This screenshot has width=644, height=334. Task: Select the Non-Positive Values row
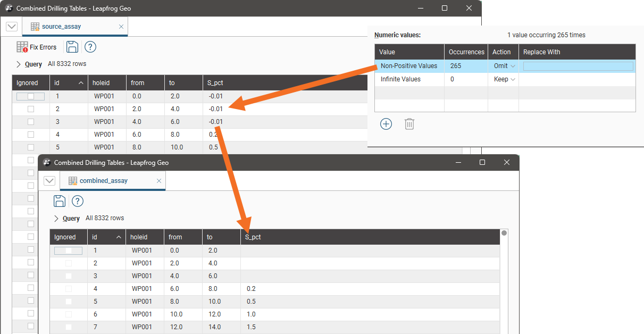[505, 66]
